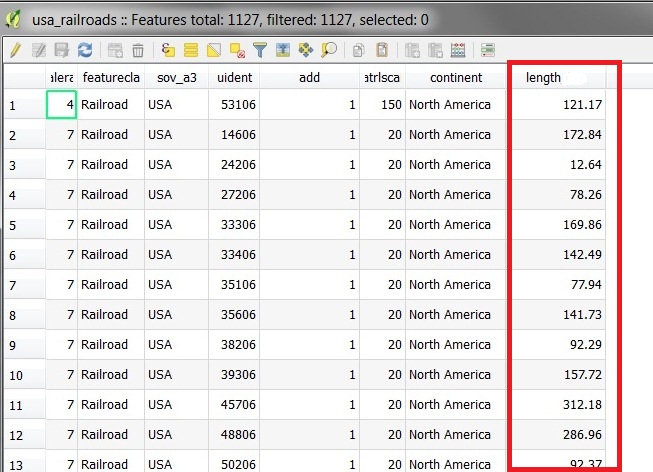
Task: Open Select features using an expression
Action: click(x=168, y=50)
